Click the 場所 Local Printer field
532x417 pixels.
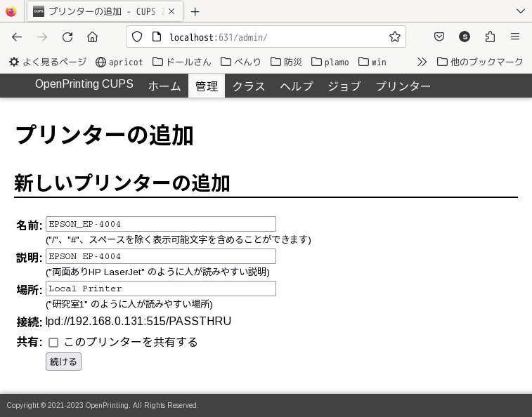click(x=160, y=289)
